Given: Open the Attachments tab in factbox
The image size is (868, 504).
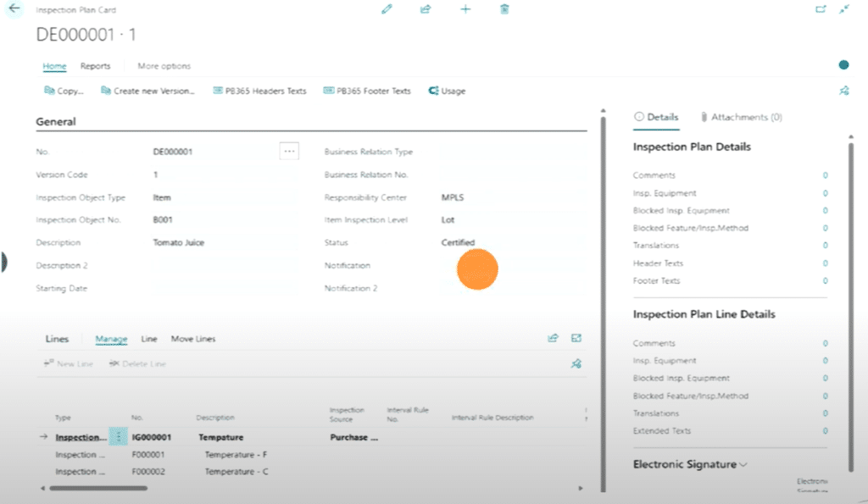Looking at the screenshot, I should click(x=741, y=117).
